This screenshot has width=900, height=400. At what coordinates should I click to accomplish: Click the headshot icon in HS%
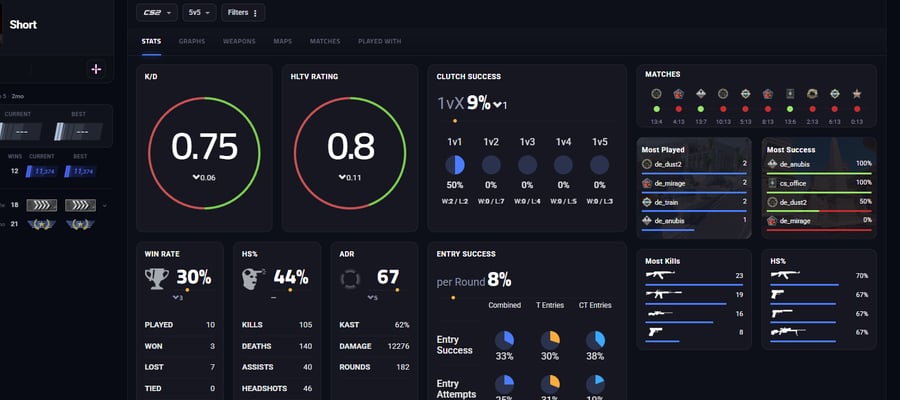point(253,279)
